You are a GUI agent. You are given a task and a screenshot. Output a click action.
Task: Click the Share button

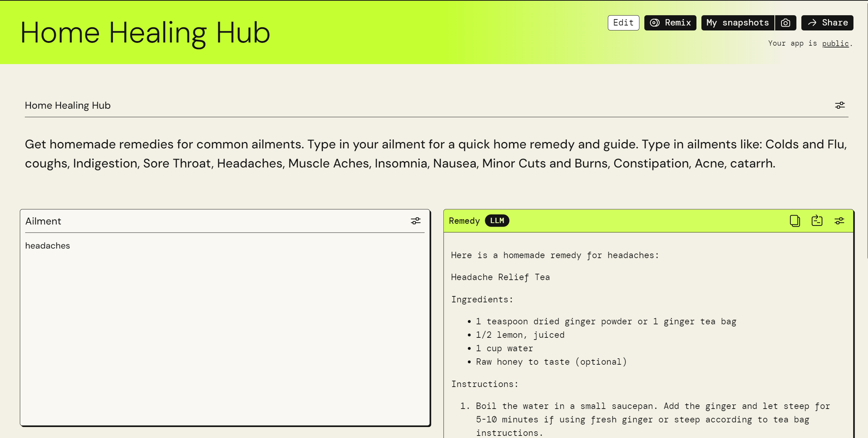(x=834, y=23)
